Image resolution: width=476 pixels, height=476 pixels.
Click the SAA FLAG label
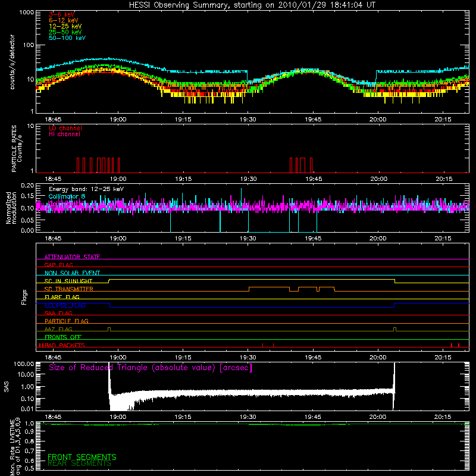[x=58, y=313]
